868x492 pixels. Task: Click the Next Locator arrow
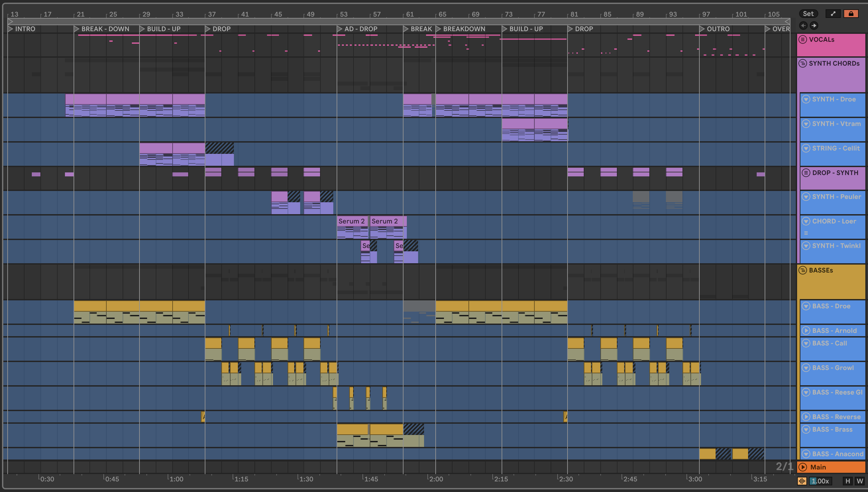(x=814, y=26)
